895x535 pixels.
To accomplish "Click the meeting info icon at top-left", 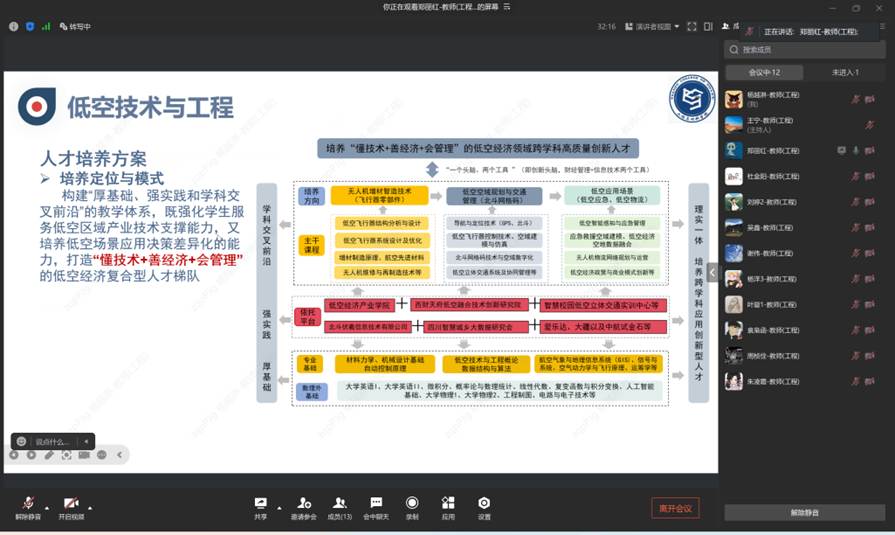I will (x=14, y=27).
